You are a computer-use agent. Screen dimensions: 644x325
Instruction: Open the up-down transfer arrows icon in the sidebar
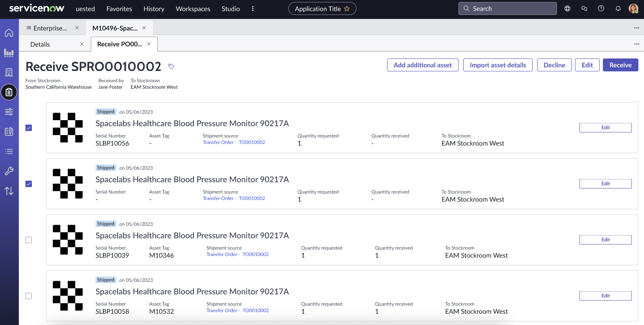coord(9,191)
